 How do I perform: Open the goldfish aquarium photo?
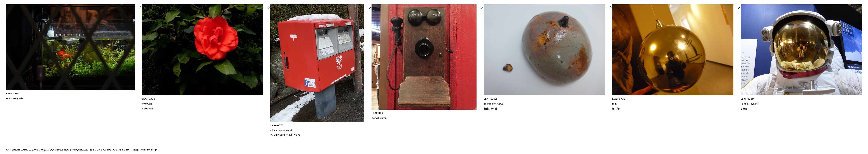tap(70, 47)
